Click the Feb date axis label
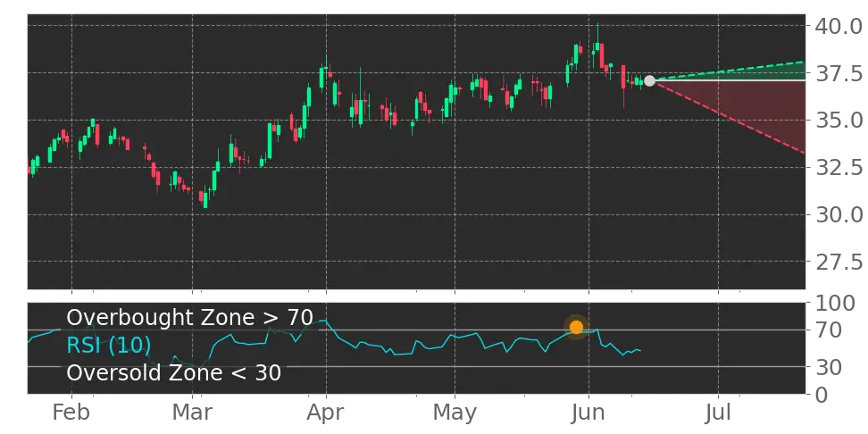The image size is (868, 434). tap(71, 413)
